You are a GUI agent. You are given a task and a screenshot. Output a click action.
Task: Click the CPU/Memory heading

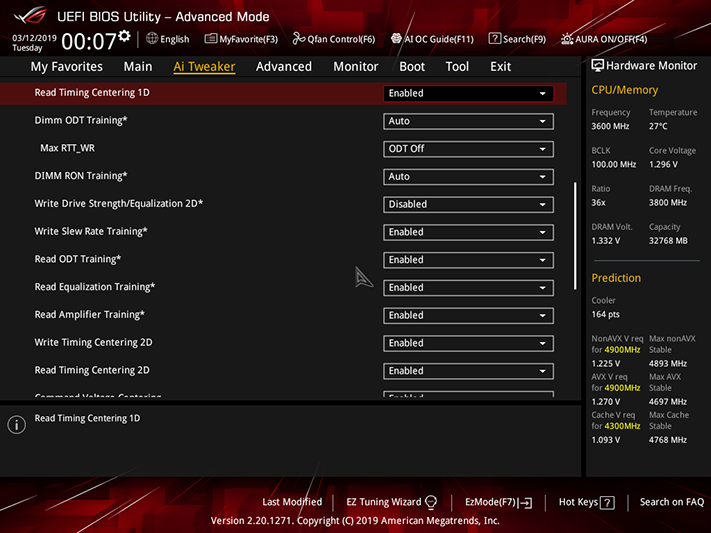coord(624,90)
